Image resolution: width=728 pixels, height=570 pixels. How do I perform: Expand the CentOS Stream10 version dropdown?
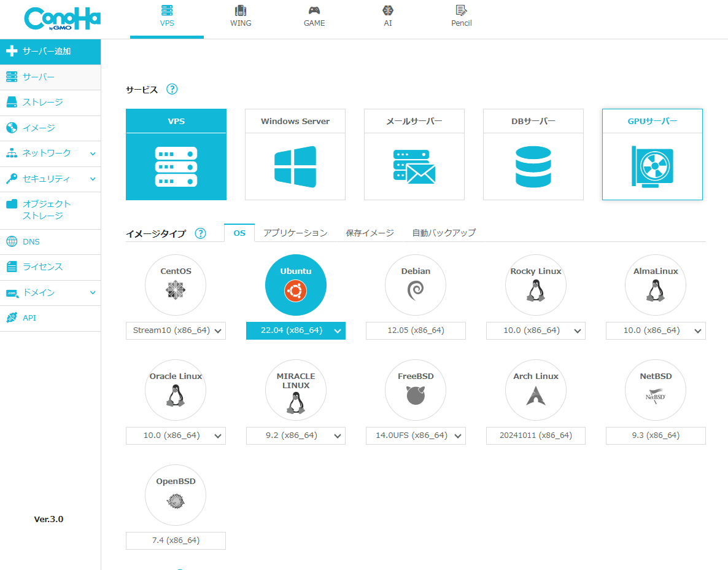(x=176, y=330)
